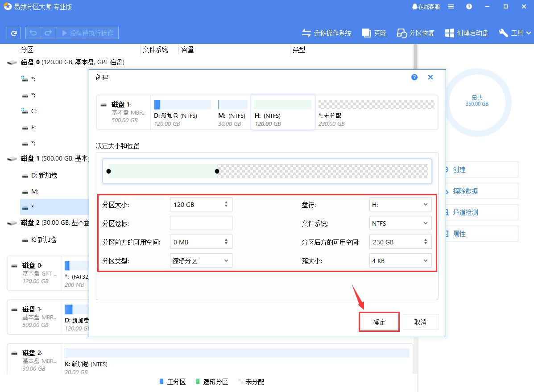Open the 盘符 drive letter dropdown
This screenshot has width=534, height=392.
[x=400, y=204]
